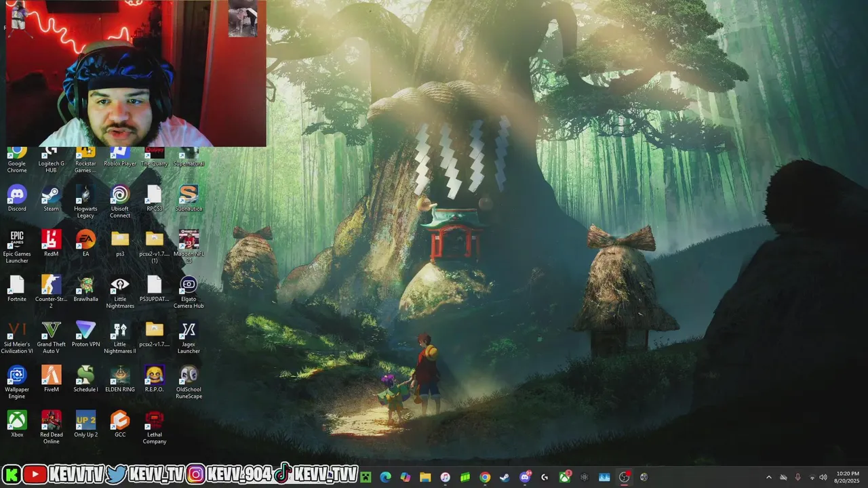Click the microphone tray icon

click(x=797, y=477)
